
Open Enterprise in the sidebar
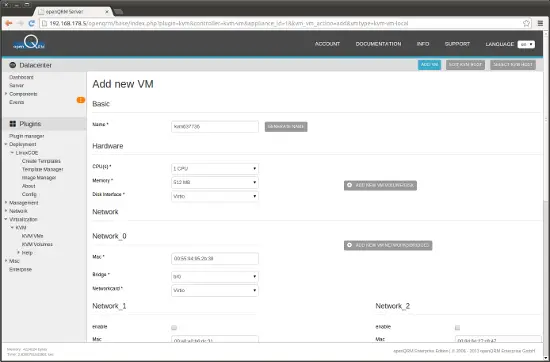[x=20, y=269]
